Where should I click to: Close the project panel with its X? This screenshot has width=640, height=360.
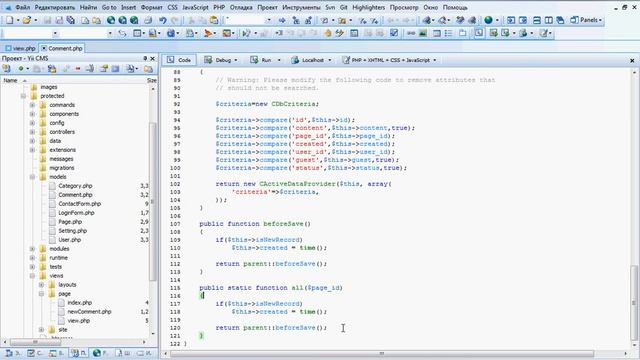153,58
